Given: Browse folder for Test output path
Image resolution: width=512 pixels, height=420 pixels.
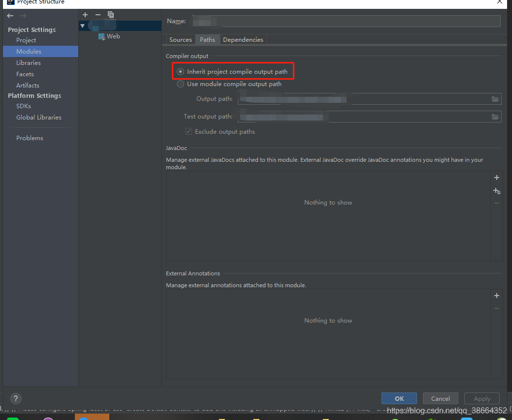Looking at the screenshot, I should (495, 117).
